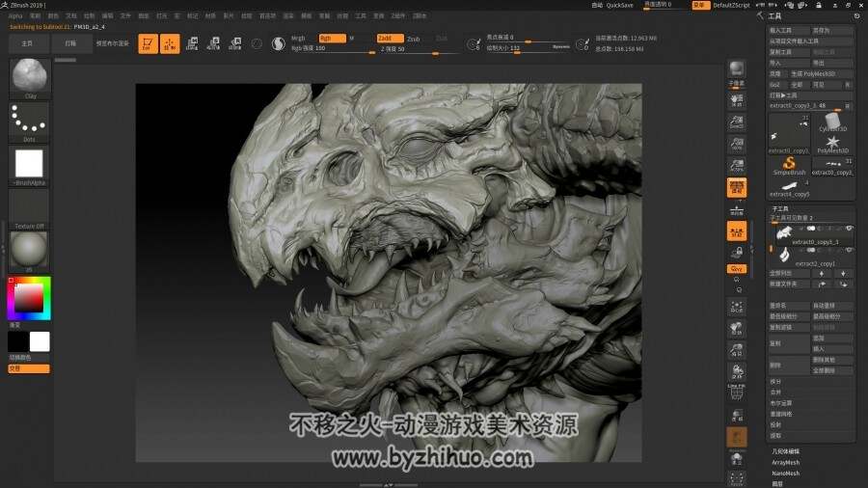This screenshot has height=488, width=868.
Task: Toggle Transp transparency button
Action: pos(737,415)
